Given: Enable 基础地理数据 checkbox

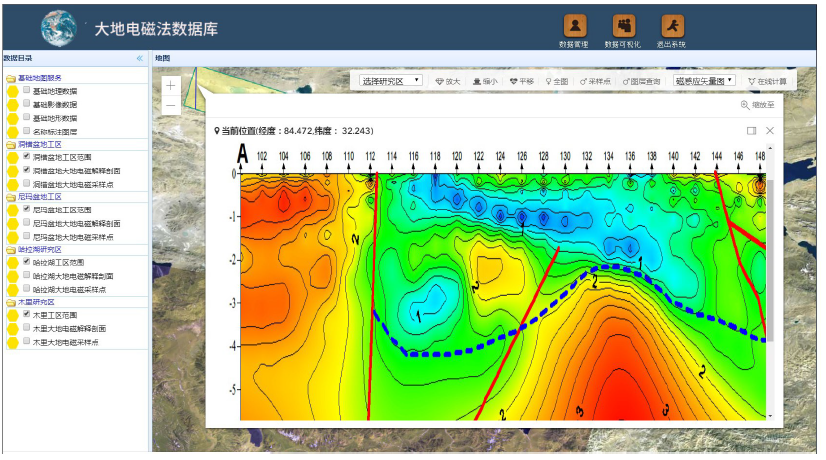Looking at the screenshot, I should (26, 90).
